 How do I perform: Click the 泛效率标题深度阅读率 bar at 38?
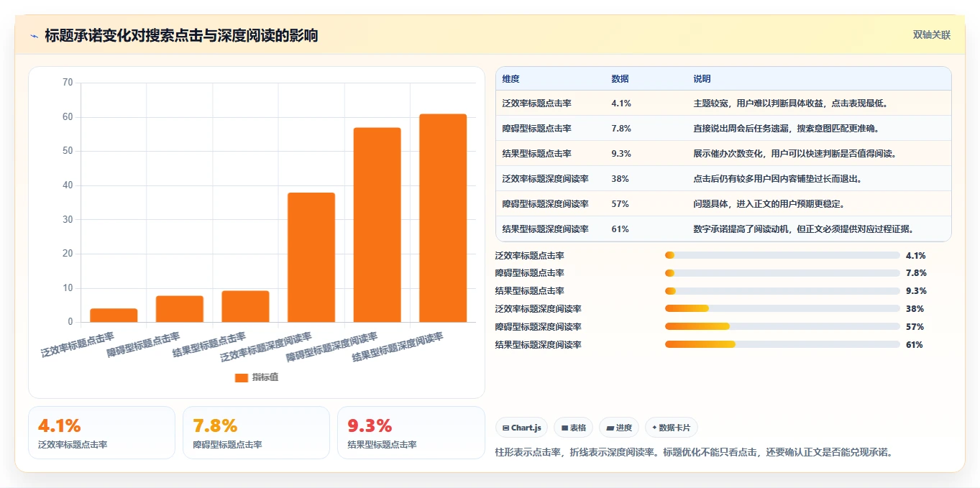[311, 257]
